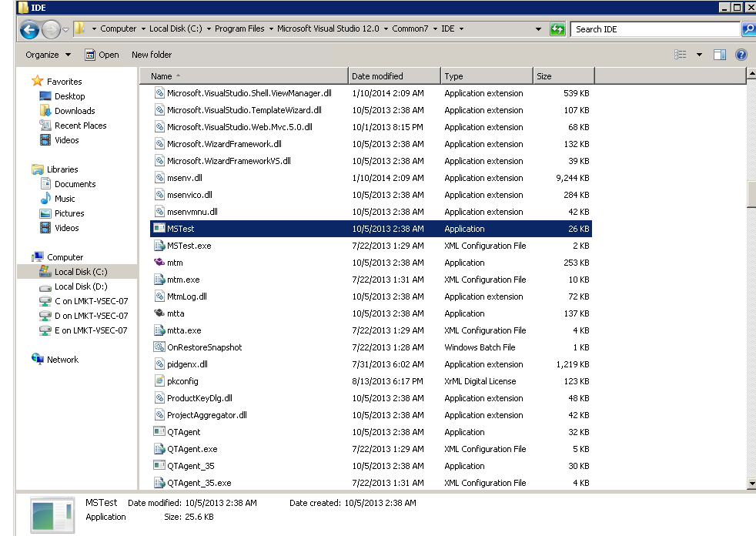The width and height of the screenshot is (756, 536).
Task: Click the mtm.exe config file icon
Action: click(159, 279)
